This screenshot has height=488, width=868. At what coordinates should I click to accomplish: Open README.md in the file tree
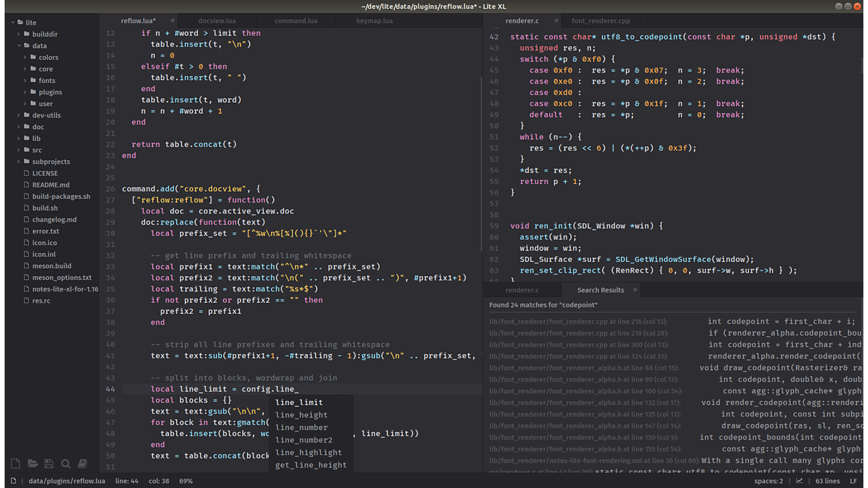(51, 185)
